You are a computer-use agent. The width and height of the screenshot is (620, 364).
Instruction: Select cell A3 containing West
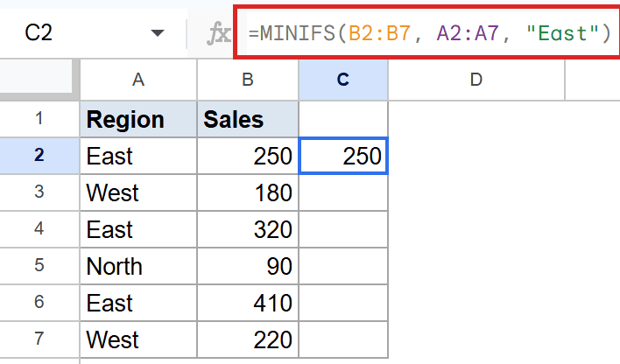[x=138, y=192]
